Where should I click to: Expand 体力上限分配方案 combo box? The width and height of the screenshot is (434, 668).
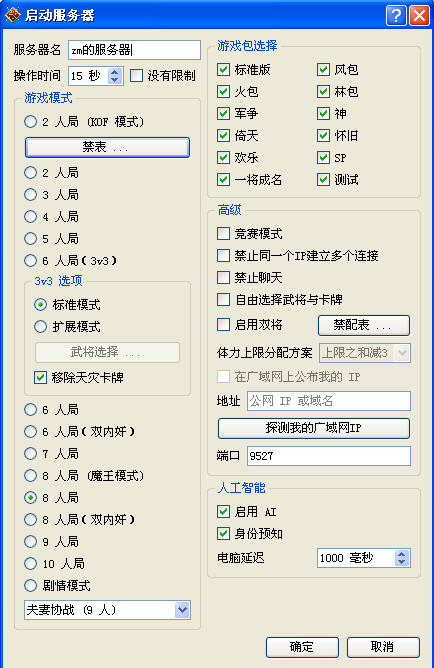[365, 353]
